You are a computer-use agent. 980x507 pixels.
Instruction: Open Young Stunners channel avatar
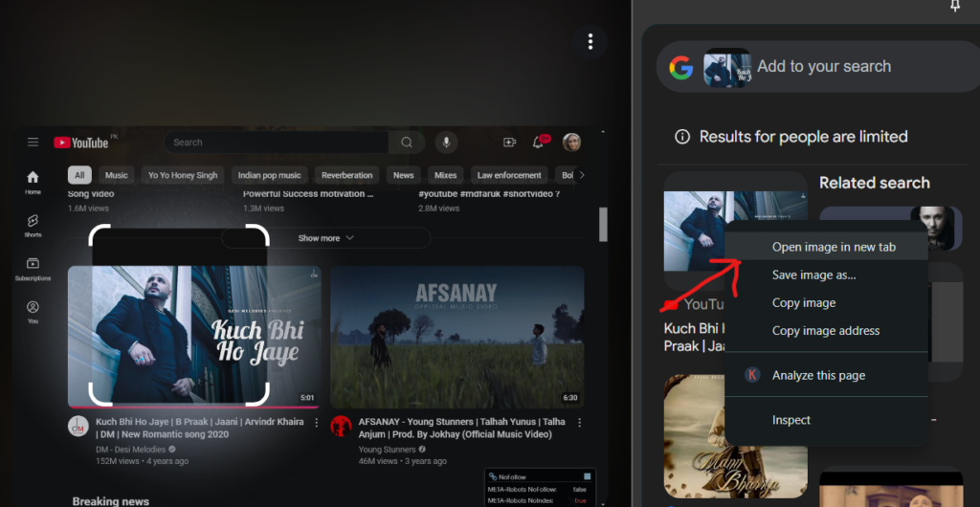click(x=341, y=426)
